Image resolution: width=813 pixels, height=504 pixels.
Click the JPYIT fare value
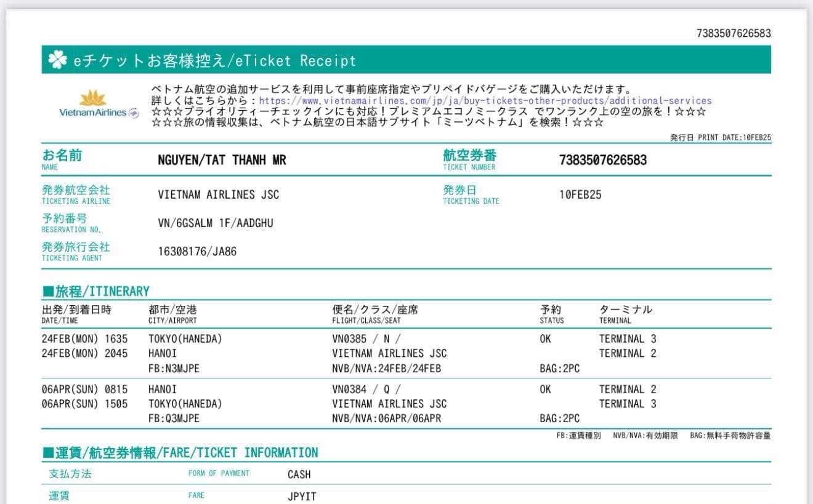(301, 496)
